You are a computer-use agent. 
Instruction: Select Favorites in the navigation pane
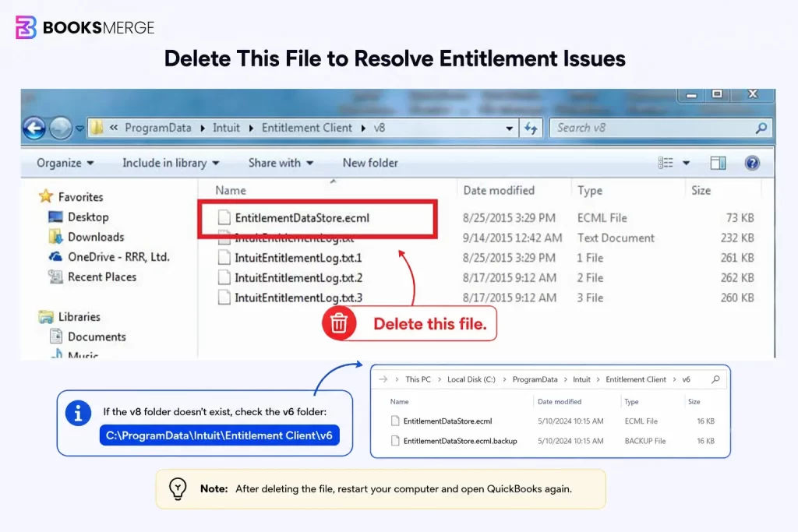pos(80,197)
